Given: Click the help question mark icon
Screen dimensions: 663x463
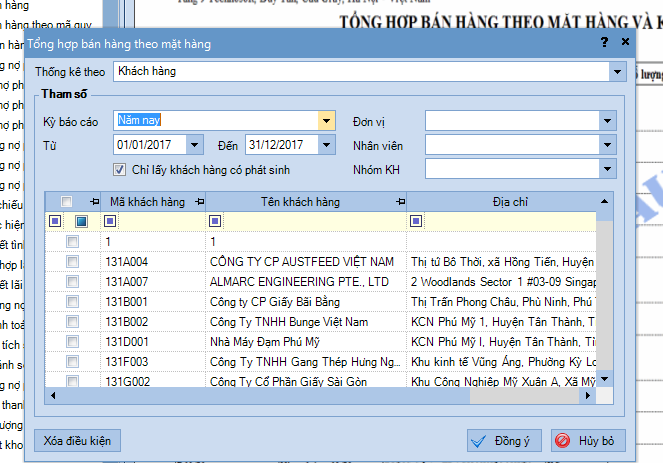Looking at the screenshot, I should 605,42.
